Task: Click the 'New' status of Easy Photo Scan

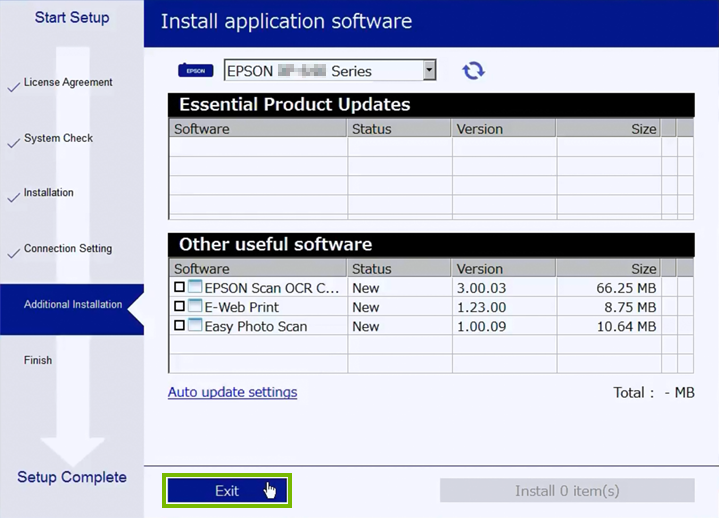Action: [x=365, y=326]
